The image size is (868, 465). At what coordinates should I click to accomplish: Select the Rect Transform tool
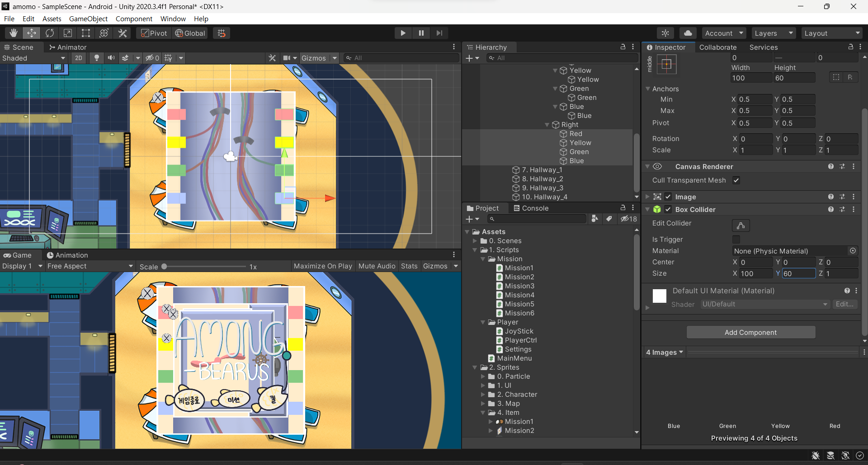[86, 33]
